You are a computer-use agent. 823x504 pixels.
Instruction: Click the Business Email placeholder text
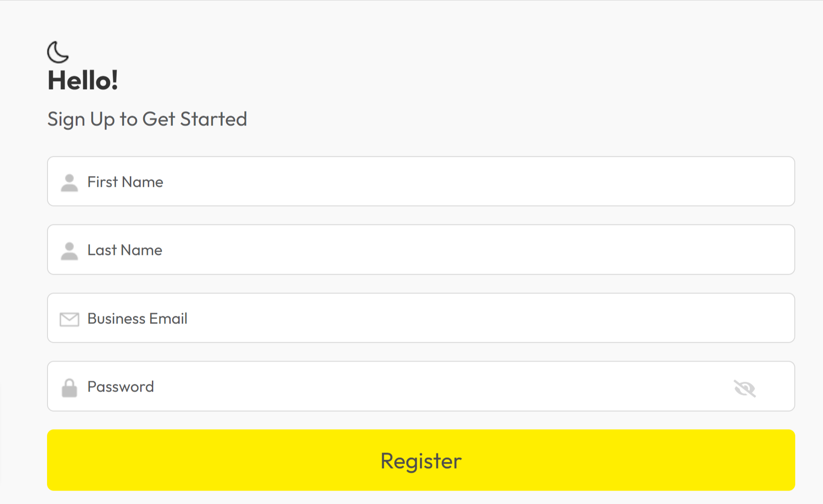click(x=137, y=319)
